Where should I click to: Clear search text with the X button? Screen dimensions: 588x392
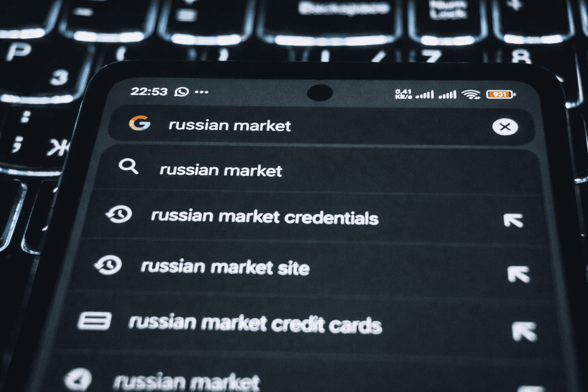[x=505, y=127]
